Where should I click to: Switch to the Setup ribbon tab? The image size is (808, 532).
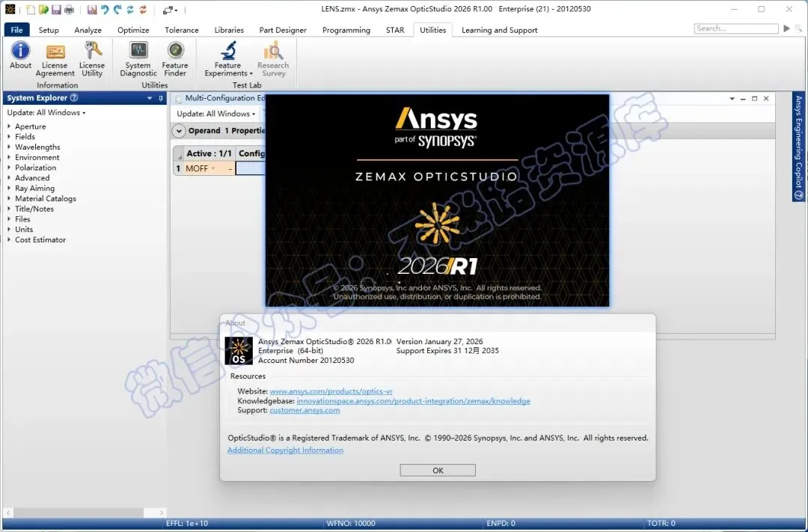click(x=49, y=30)
